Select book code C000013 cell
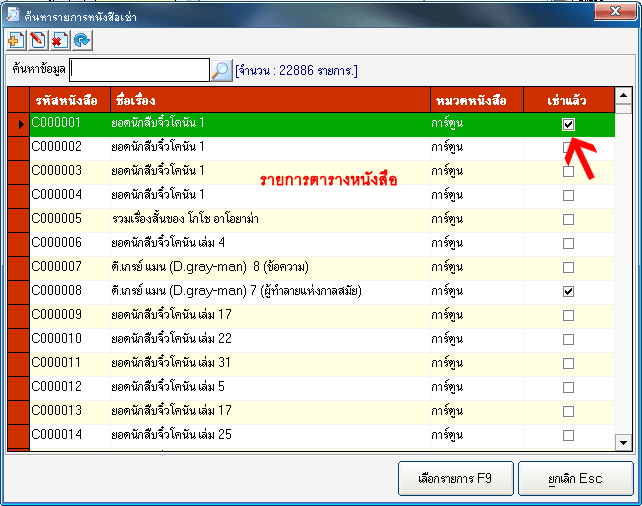This screenshot has height=506, width=642. [70, 411]
